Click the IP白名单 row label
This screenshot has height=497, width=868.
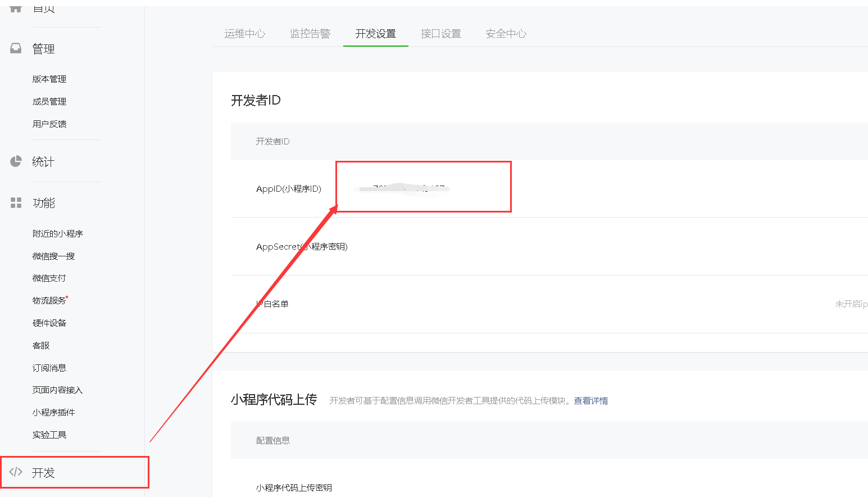pos(272,304)
